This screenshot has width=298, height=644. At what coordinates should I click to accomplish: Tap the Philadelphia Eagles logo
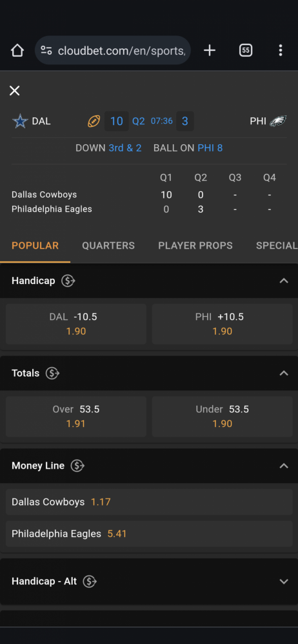[278, 121]
